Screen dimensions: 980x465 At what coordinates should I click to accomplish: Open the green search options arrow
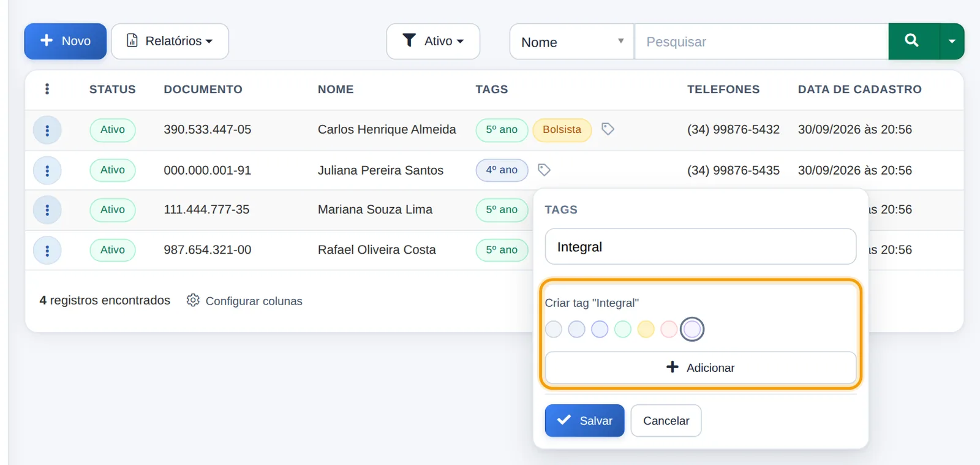(x=952, y=42)
